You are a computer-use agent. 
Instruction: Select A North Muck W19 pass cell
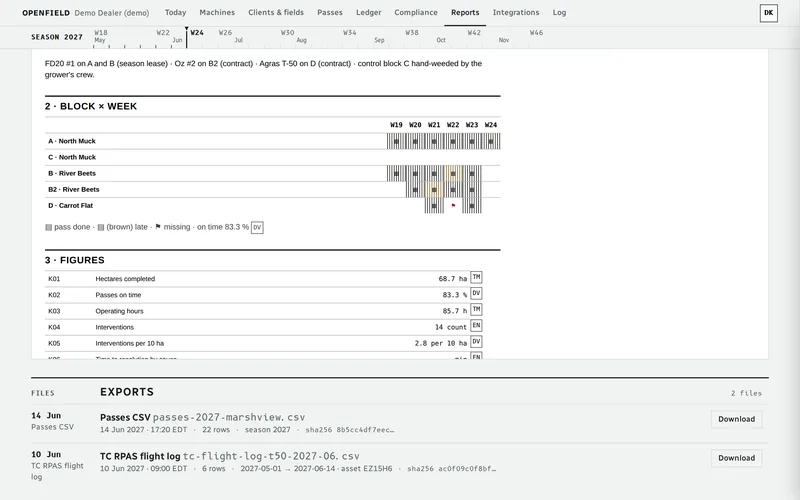tap(396, 141)
